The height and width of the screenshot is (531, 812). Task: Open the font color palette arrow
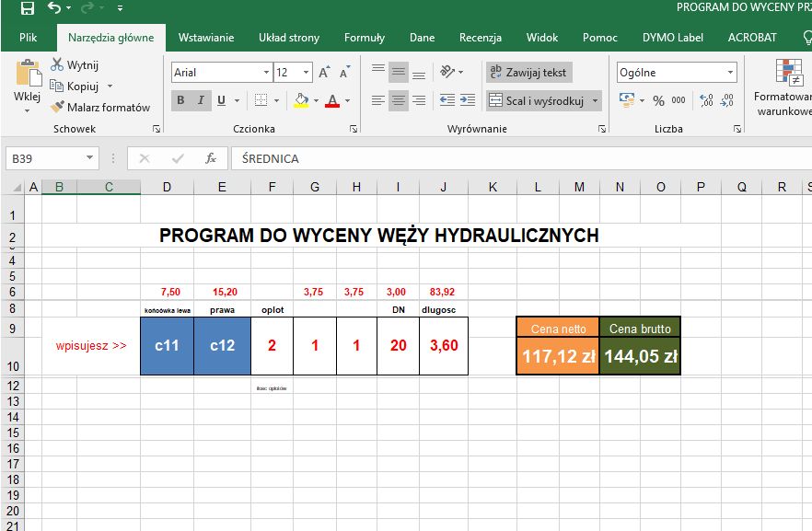point(347,100)
